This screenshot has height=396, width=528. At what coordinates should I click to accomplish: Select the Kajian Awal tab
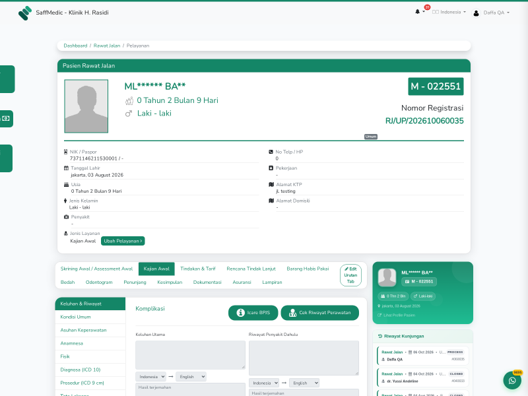coord(157,269)
